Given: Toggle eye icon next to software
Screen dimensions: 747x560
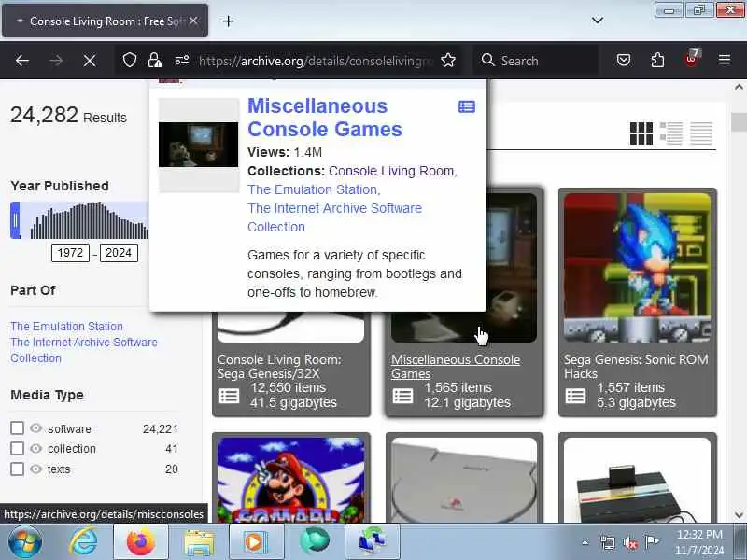Looking at the screenshot, I should tap(36, 428).
